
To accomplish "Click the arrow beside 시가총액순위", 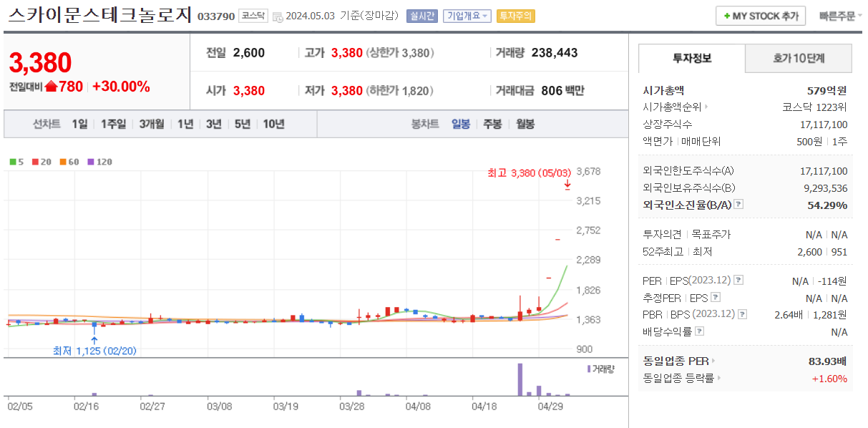I will [706, 107].
